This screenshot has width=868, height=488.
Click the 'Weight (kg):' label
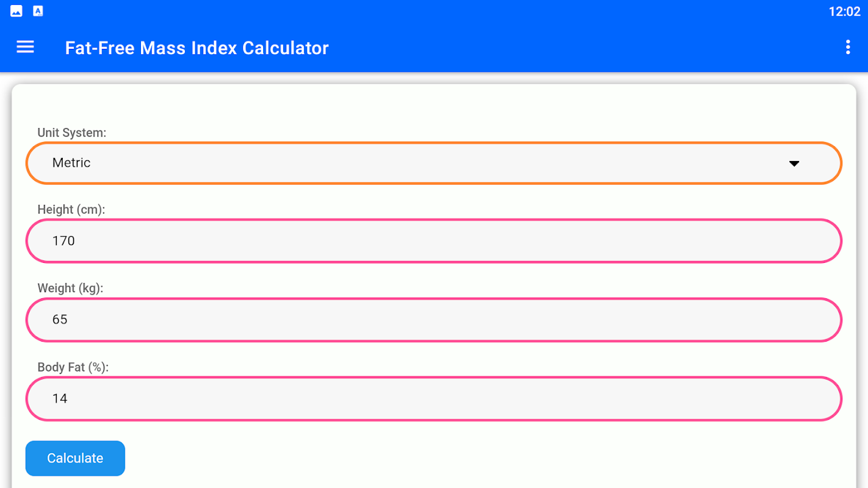pos(70,288)
